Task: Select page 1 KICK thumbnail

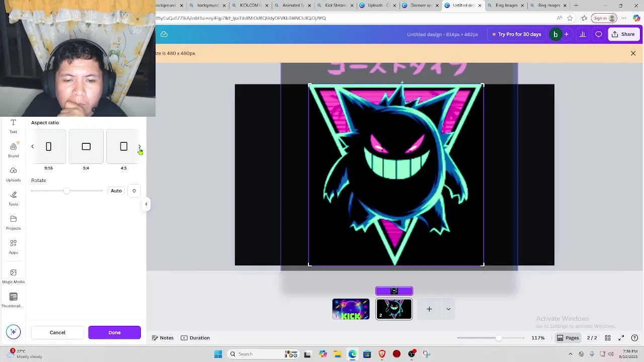Action: [351, 309]
